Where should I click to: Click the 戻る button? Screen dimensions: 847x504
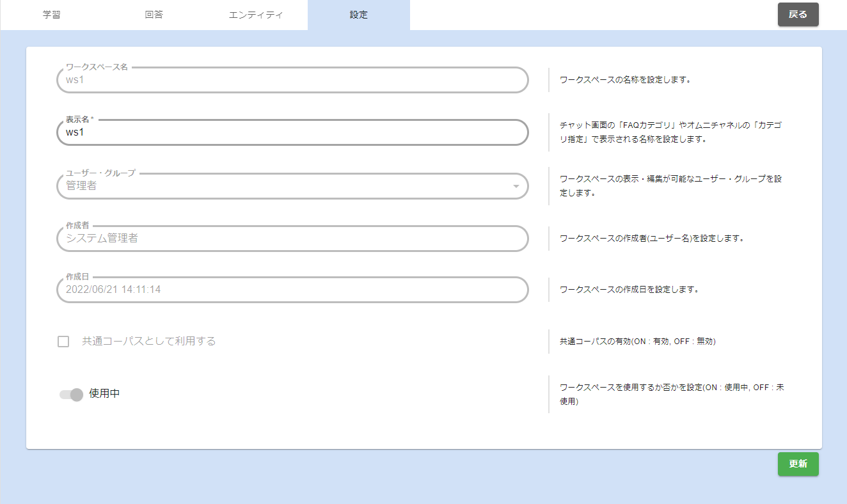[x=798, y=15]
